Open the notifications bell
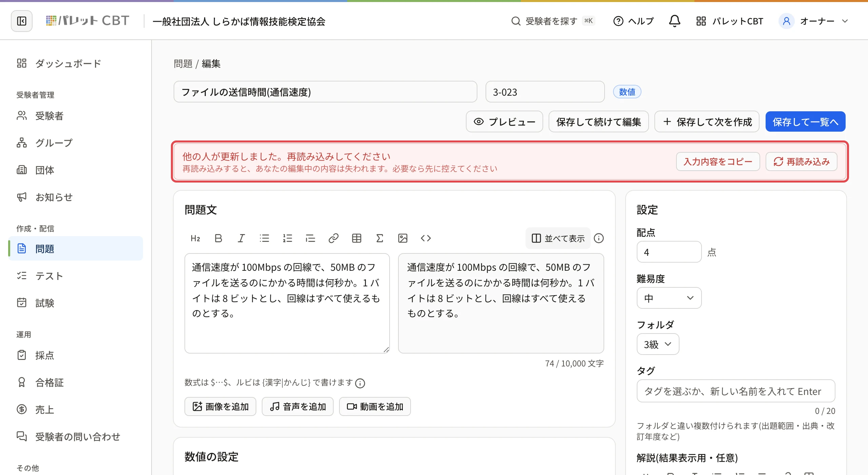Image resolution: width=868 pixels, height=475 pixels. (674, 21)
